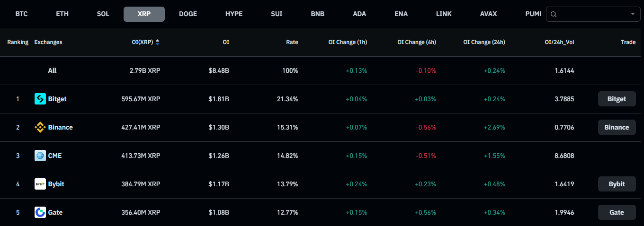Image resolution: width=644 pixels, height=226 pixels.
Task: Open the search box dropdown arrow
Action: [x=633, y=14]
